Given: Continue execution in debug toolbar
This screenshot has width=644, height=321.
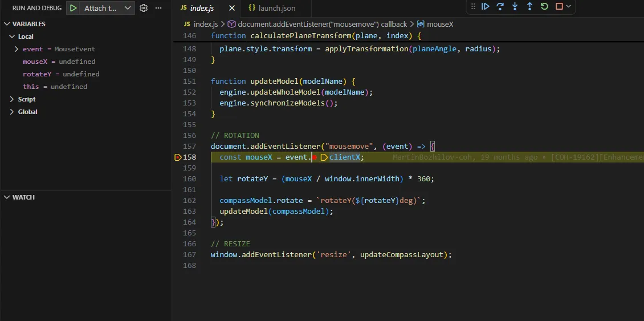Looking at the screenshot, I should click(486, 6).
